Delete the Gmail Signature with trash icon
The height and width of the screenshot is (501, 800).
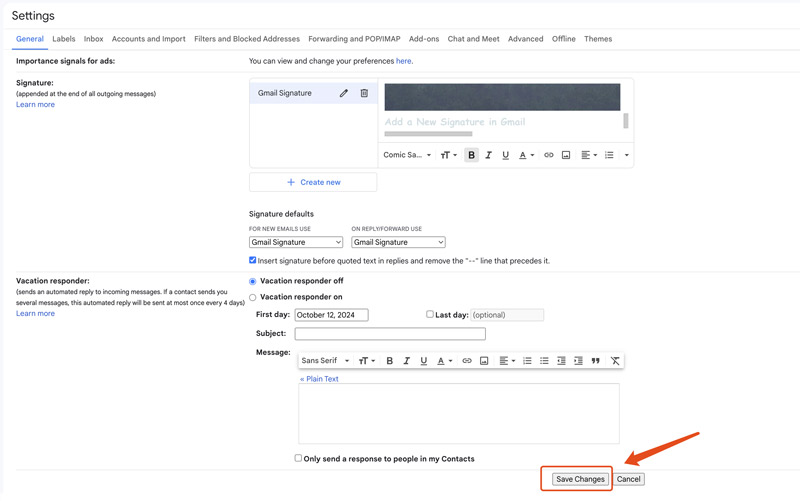pos(364,93)
